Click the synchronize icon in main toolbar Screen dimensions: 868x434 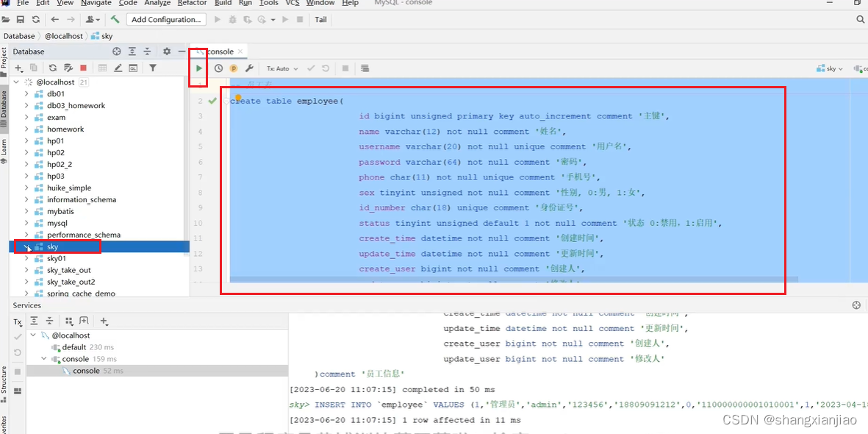tap(36, 19)
